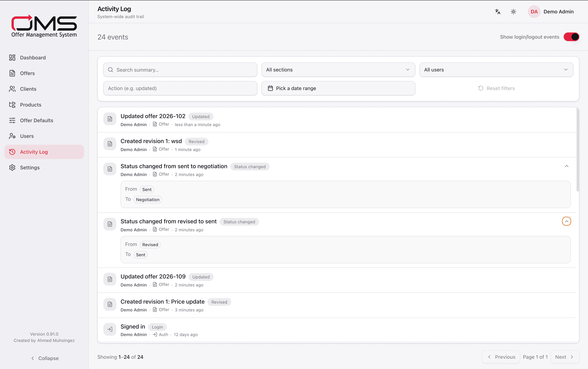
Task: Click the Settings gear icon in the sidebar
Action: (x=12, y=168)
